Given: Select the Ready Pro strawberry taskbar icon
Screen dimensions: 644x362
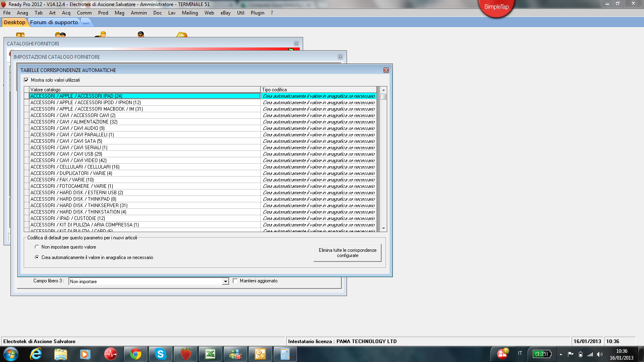Looking at the screenshot, I should coord(186,354).
